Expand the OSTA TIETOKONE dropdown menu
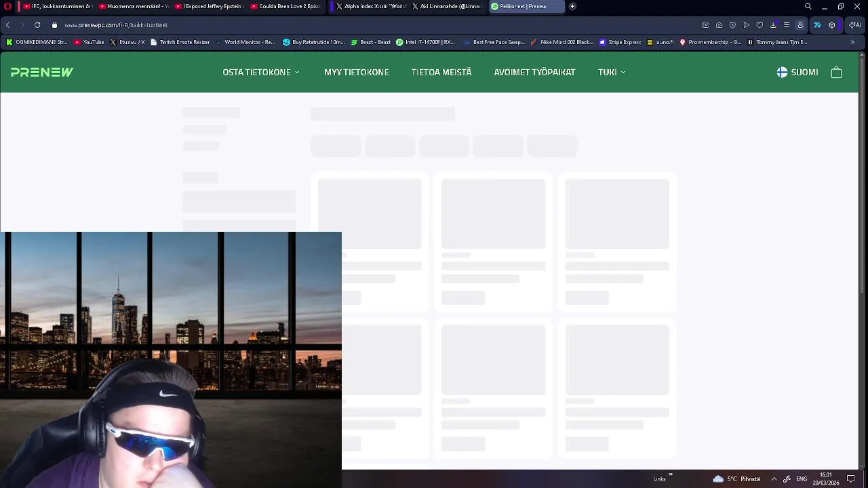Screen dimensions: 868x488 [x=261, y=72]
